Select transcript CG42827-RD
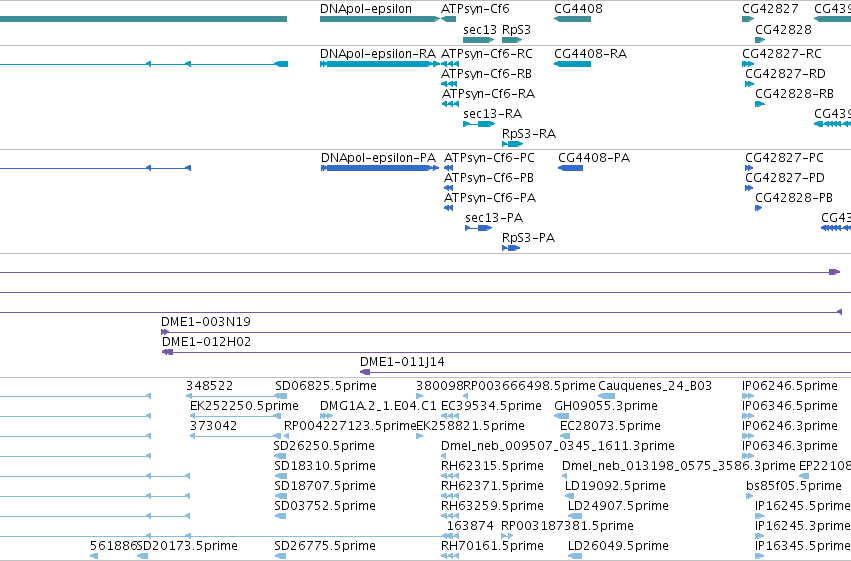 (x=785, y=74)
